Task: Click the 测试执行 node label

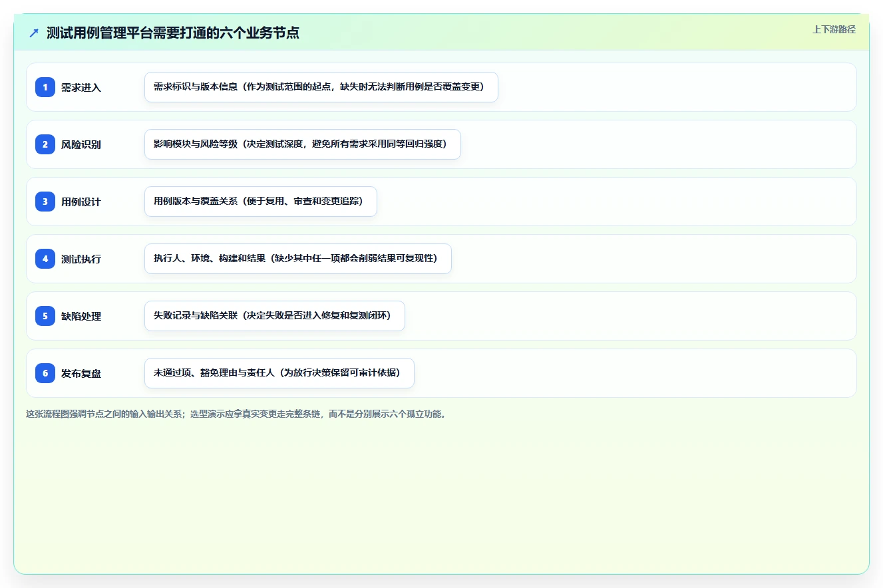Action: click(x=81, y=259)
